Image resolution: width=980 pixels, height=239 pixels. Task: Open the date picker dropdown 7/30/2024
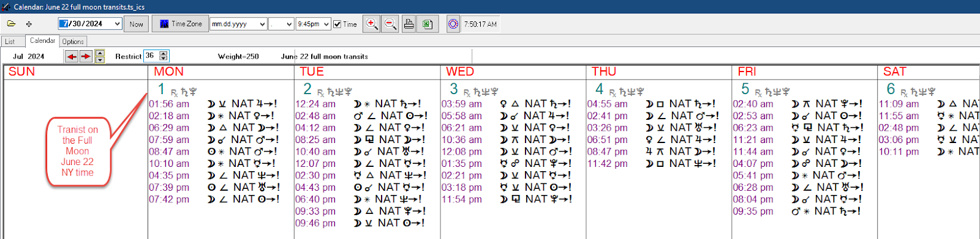click(117, 24)
